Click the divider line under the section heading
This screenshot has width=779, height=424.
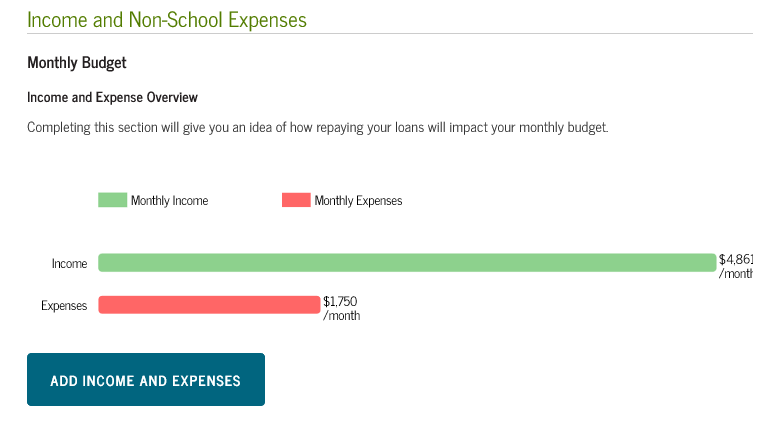pos(390,34)
